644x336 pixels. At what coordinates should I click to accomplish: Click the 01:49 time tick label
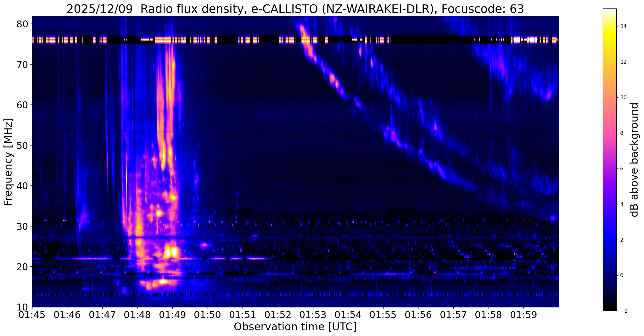(x=172, y=315)
